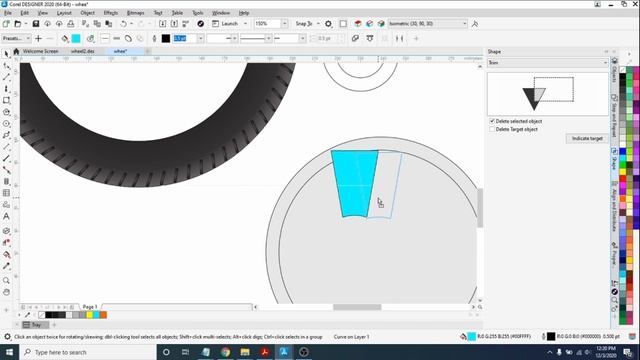Switch to the wheel2.des document tab

[82, 51]
